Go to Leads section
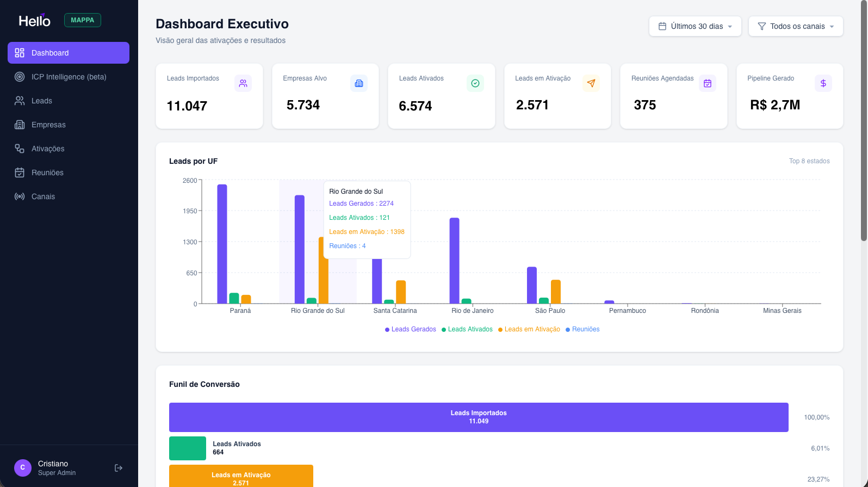 [x=69, y=101]
